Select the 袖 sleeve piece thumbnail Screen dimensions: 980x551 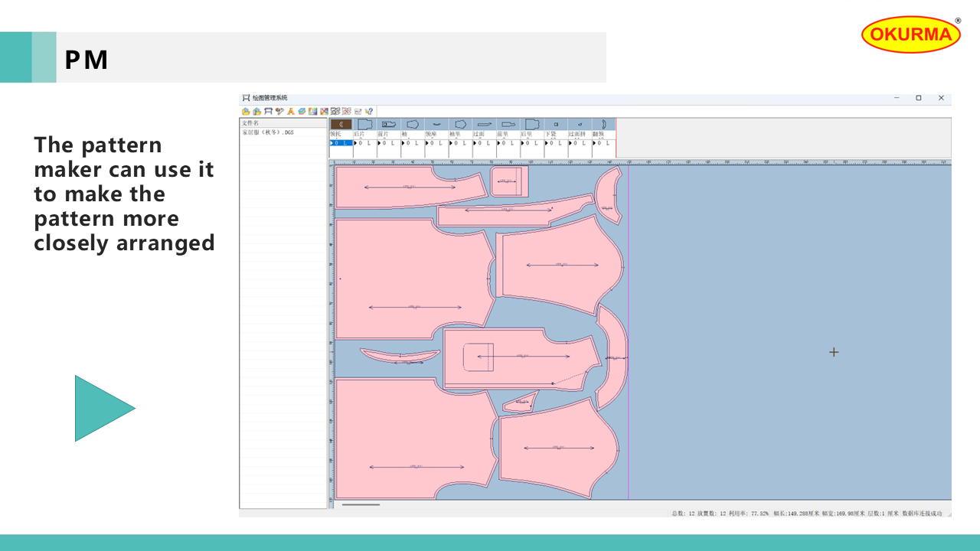click(413, 124)
